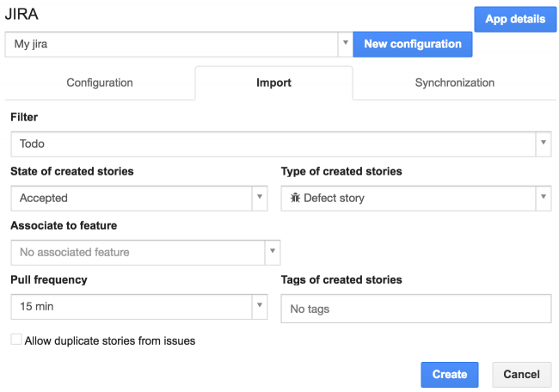Click the bug icon in Defect story
This screenshot has width=559, height=392.
[x=295, y=198]
